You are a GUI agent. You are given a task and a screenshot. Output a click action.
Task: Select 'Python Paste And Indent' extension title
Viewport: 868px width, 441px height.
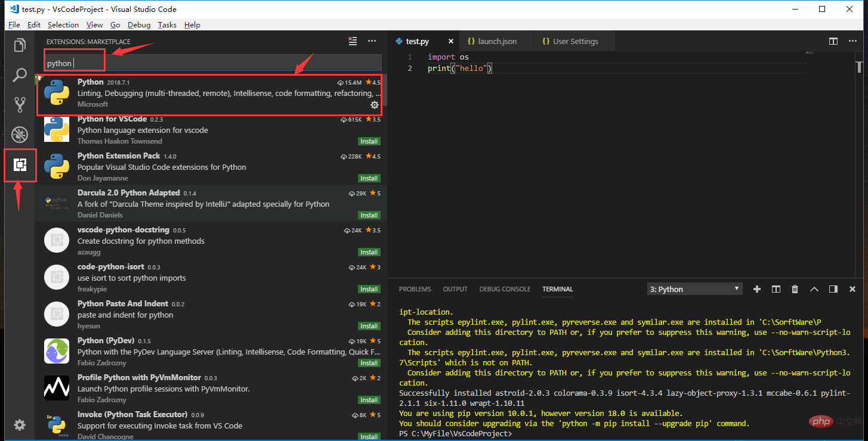coord(123,303)
